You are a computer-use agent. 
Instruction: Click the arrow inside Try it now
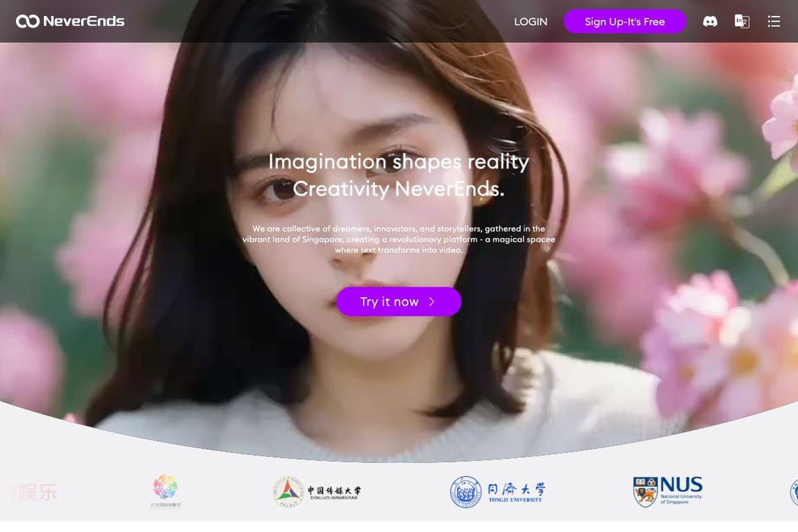[x=432, y=301]
